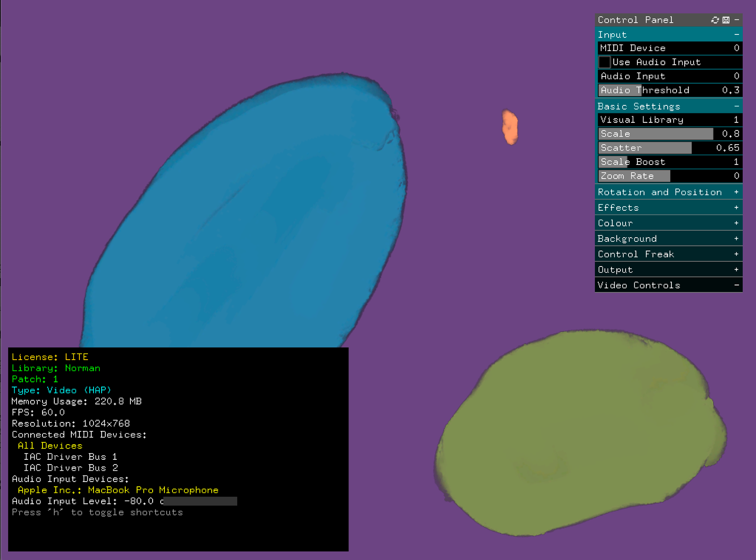
Task: Collapse the Input section
Action: pyautogui.click(x=737, y=34)
